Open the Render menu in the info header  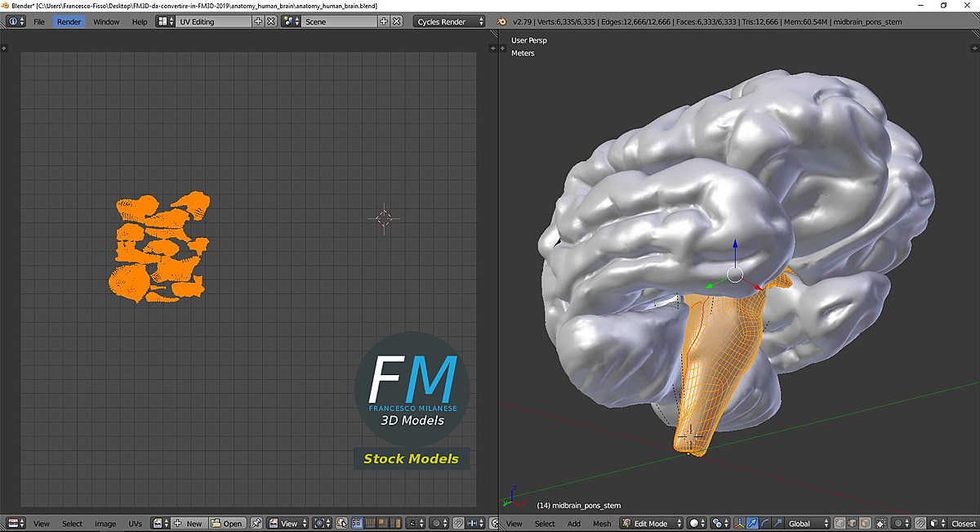pos(69,21)
